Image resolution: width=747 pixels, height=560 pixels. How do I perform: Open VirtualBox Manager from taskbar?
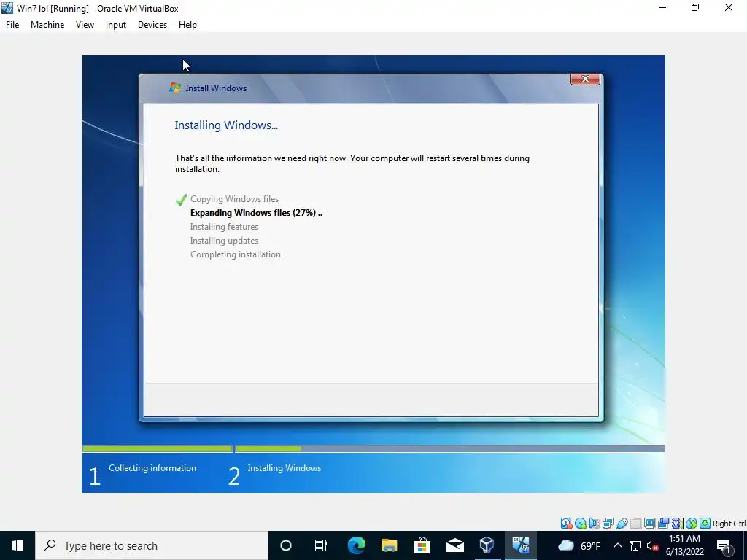(487, 545)
